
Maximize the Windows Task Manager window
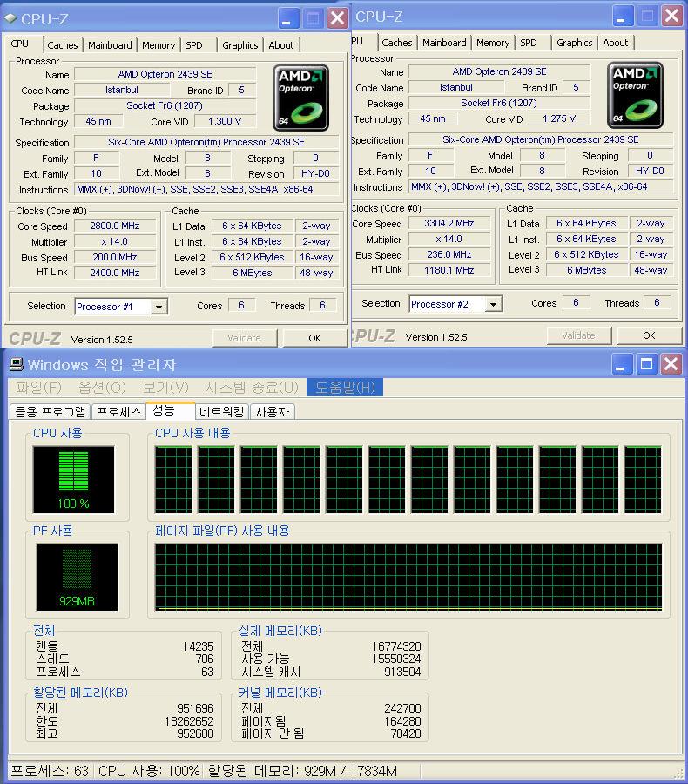pyautogui.click(x=646, y=364)
